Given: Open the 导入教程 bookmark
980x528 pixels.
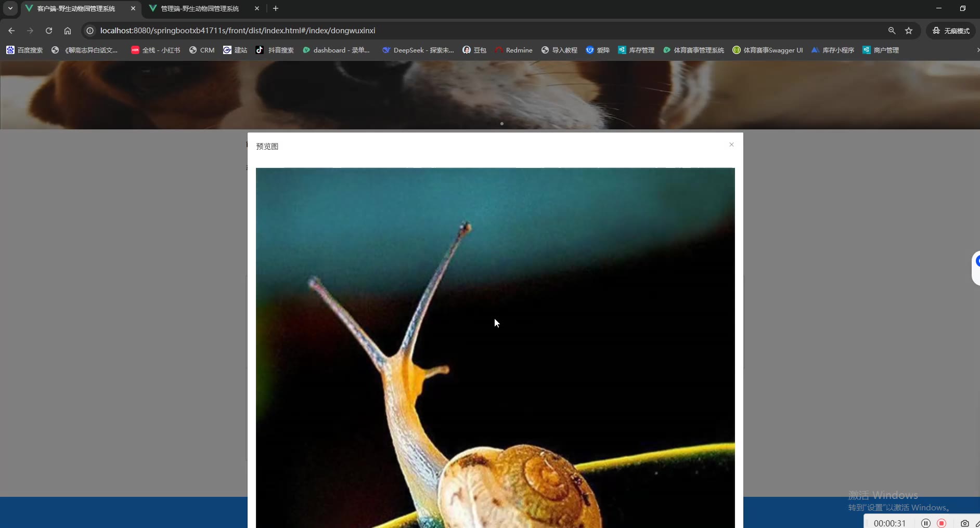Looking at the screenshot, I should 559,50.
